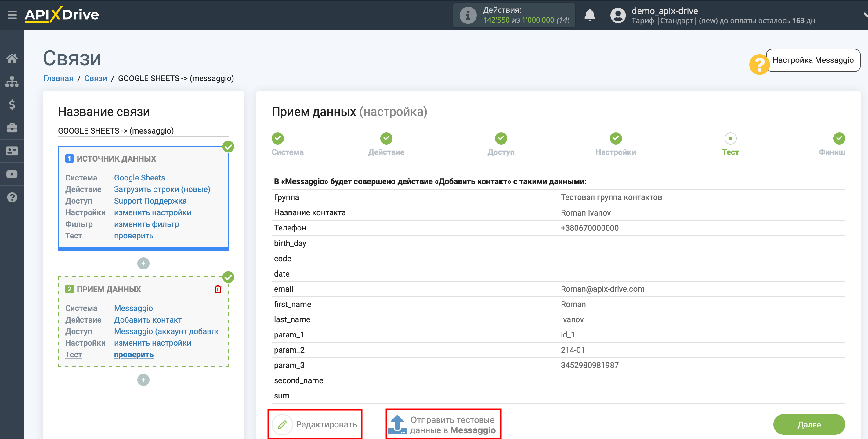This screenshot has width=868, height=439.
Task: Click receiver изменить настройки link
Action: click(x=153, y=343)
